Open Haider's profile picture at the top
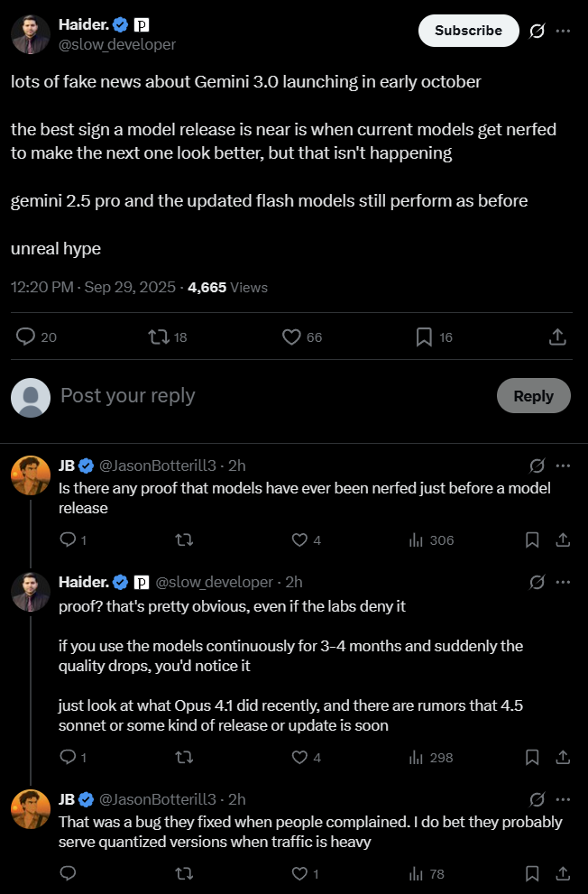Image resolution: width=588 pixels, height=894 pixels. coord(31,34)
